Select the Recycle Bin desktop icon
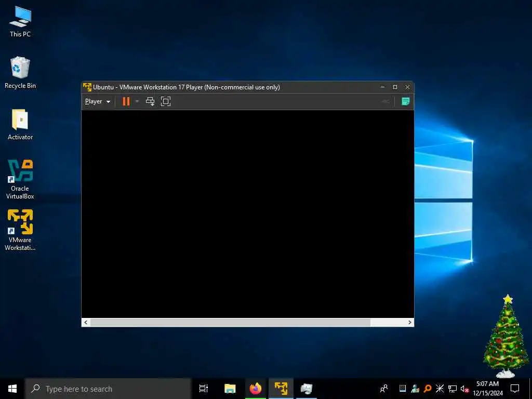The image size is (532, 399). [x=20, y=73]
